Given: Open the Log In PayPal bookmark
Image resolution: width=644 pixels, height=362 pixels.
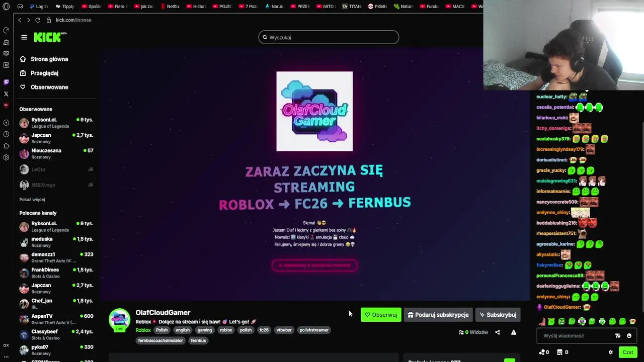Looking at the screenshot, I should pos(39,7).
